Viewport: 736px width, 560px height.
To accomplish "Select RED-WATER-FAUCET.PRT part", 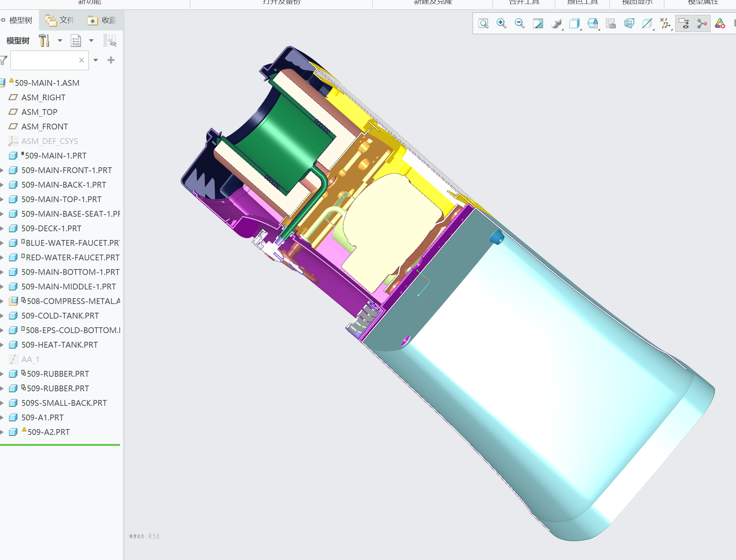I will pyautogui.click(x=73, y=257).
